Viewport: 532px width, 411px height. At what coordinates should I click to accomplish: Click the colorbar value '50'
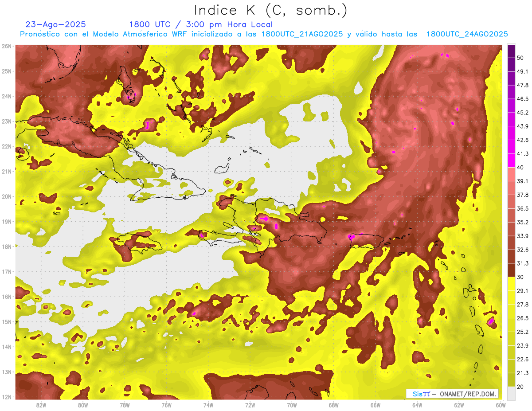coord(520,58)
